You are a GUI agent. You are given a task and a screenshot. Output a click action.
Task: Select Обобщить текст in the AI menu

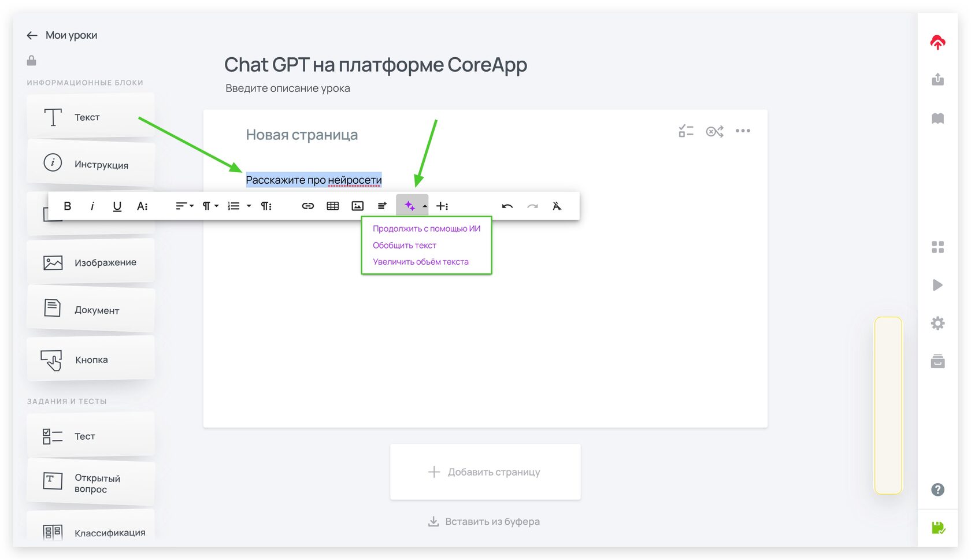click(x=405, y=245)
